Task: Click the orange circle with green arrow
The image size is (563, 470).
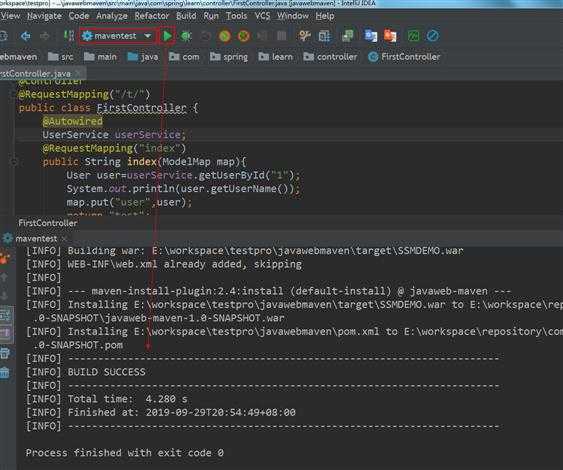Action: pos(225,36)
